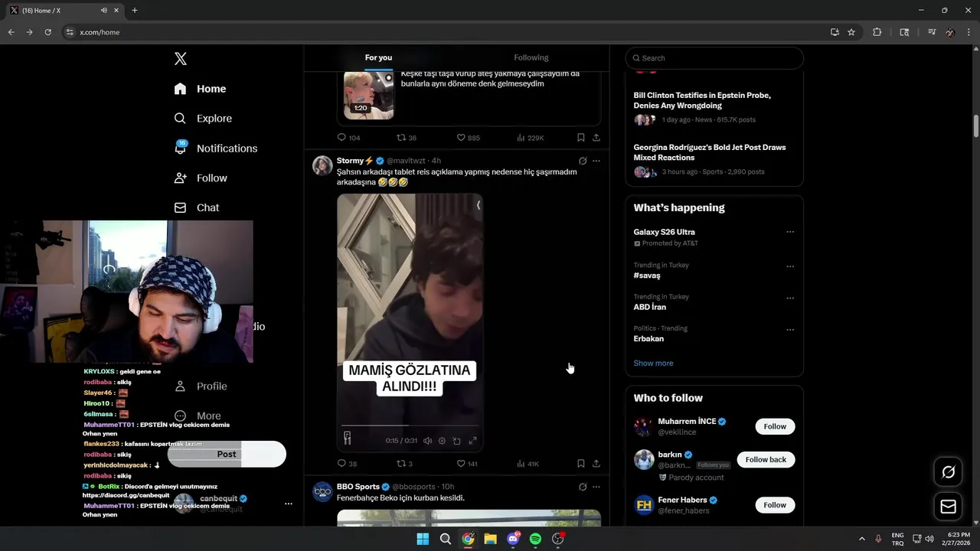
Task: View analytics of Stormy's post 41K
Action: point(528,464)
